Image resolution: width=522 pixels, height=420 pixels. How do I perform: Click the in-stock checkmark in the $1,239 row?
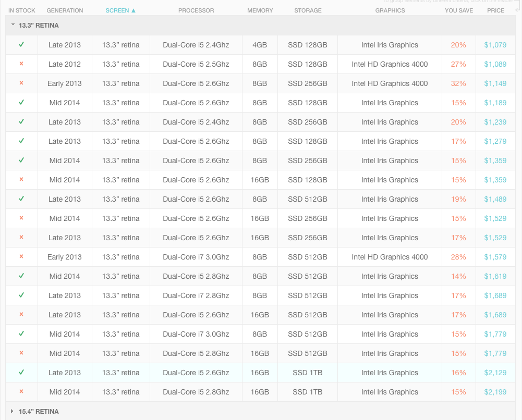coord(21,122)
